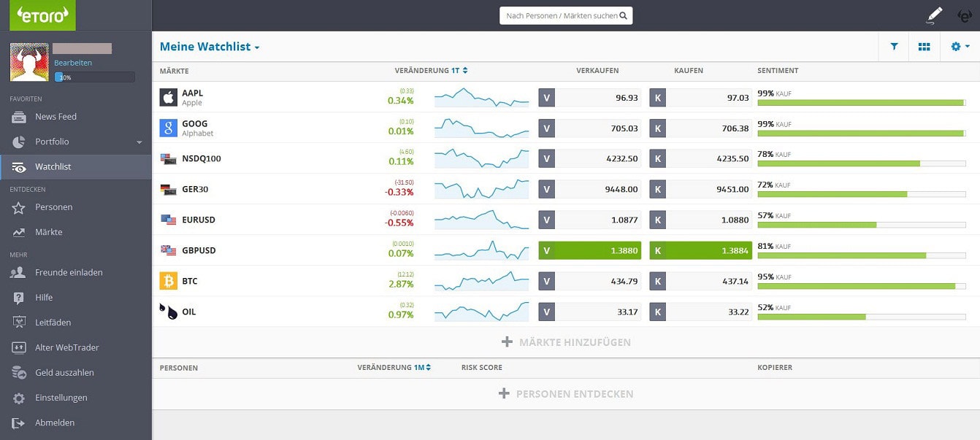Click the Risk Score column header
The image size is (980, 440).
pos(482,368)
